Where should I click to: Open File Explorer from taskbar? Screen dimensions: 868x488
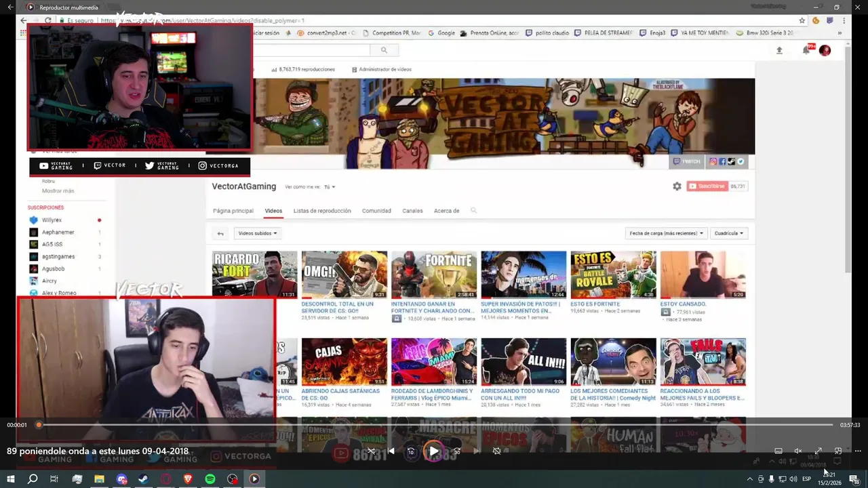pyautogui.click(x=99, y=479)
